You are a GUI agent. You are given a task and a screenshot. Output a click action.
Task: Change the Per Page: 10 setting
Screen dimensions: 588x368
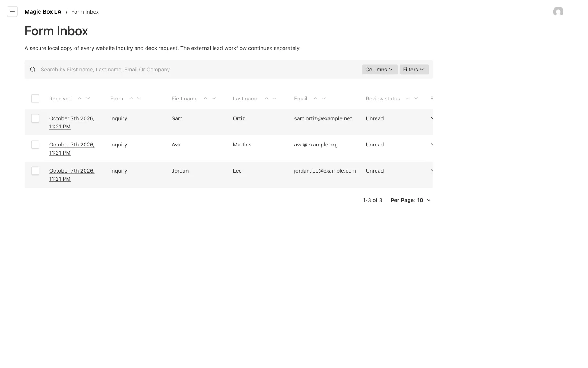[x=410, y=200]
